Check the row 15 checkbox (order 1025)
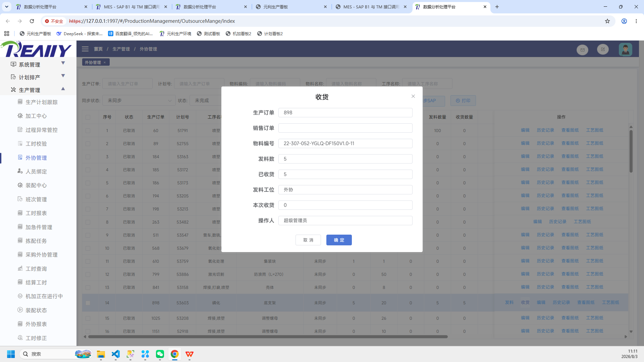The image size is (644, 362). click(x=88, y=318)
